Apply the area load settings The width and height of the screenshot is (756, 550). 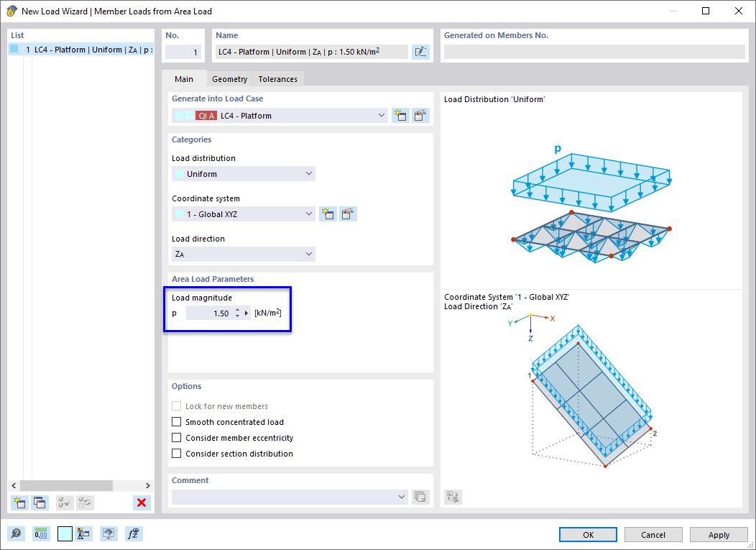(x=719, y=534)
